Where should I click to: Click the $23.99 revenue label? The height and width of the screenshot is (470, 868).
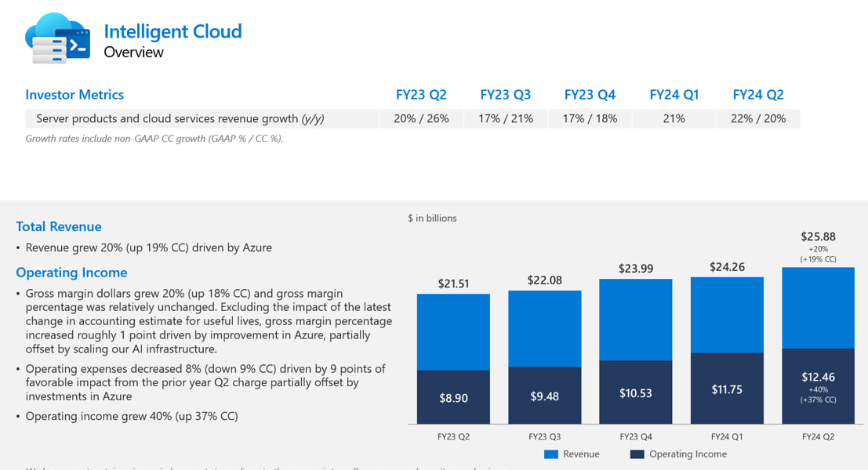635,269
